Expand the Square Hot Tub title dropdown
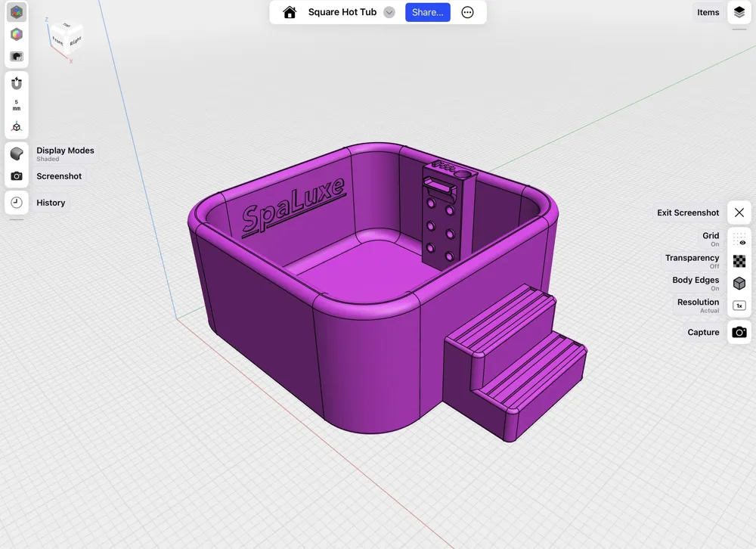This screenshot has width=756, height=549. 389,13
